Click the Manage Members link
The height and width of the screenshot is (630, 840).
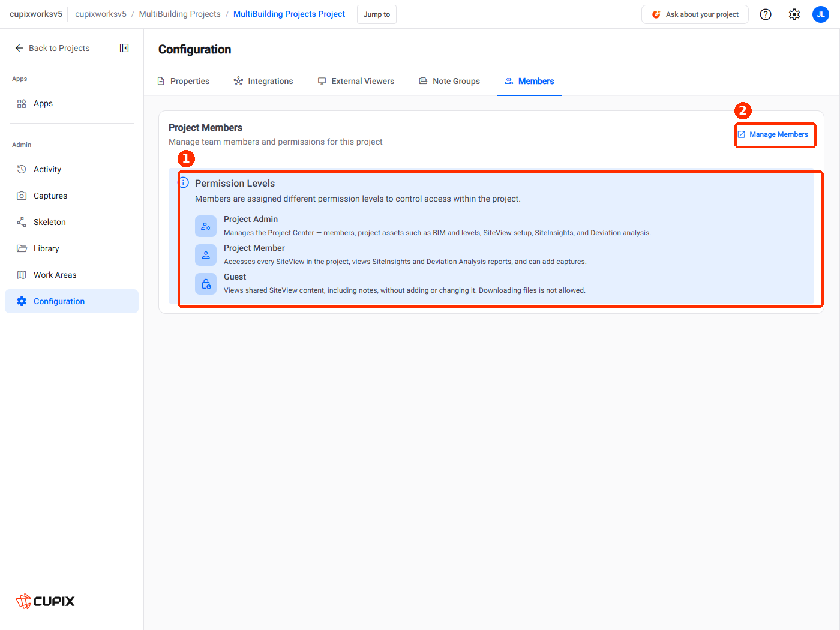point(773,134)
